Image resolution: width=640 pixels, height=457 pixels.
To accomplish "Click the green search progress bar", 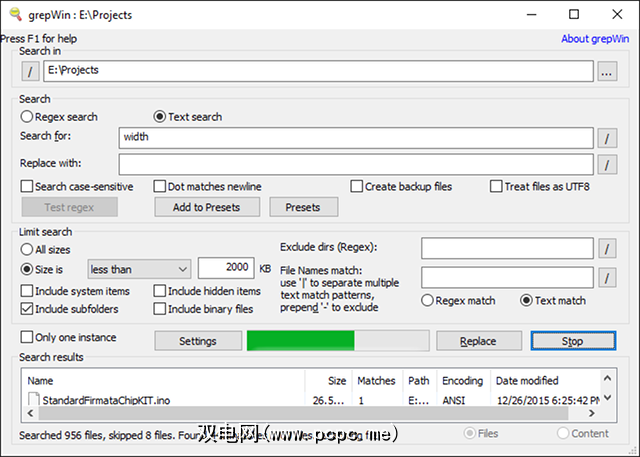I will (338, 341).
